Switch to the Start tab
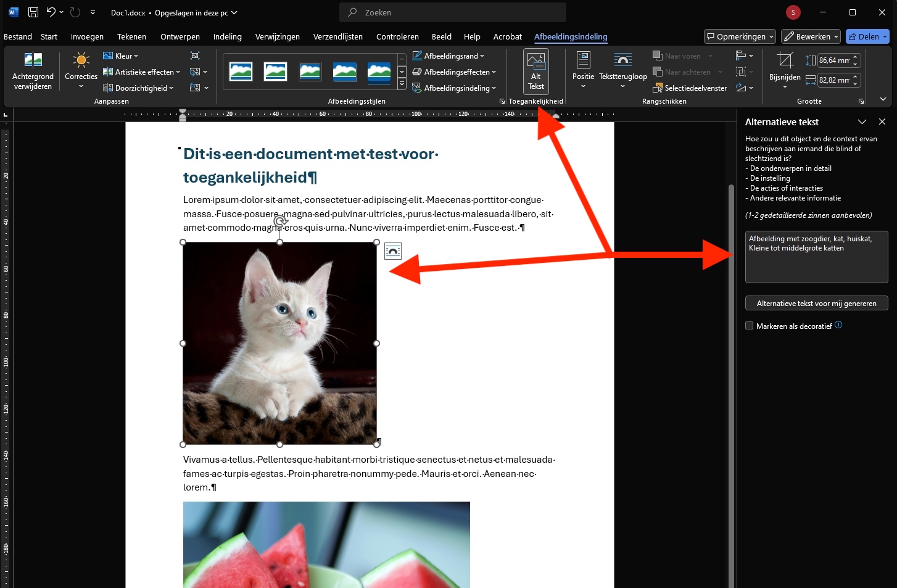 (x=49, y=36)
